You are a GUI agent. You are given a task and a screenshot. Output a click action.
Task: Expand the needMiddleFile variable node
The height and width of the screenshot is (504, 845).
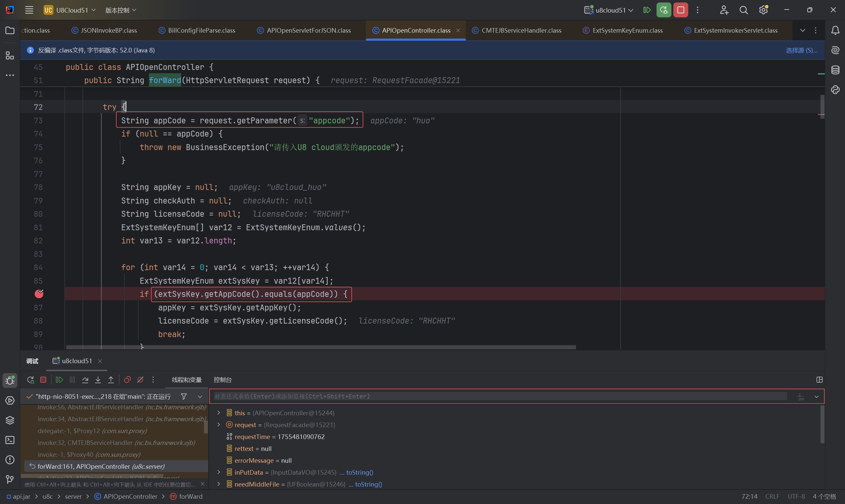[x=219, y=484]
